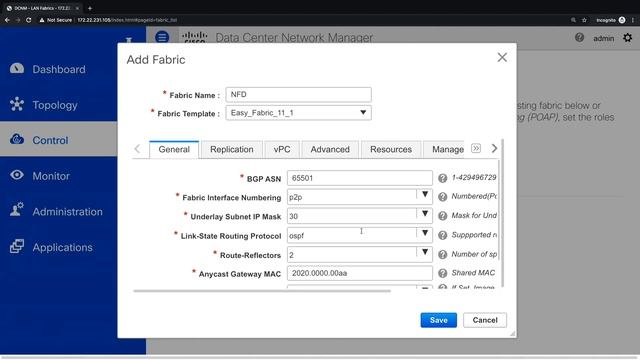
Task: Open the help question mark in header
Action: pyautogui.click(x=579, y=38)
